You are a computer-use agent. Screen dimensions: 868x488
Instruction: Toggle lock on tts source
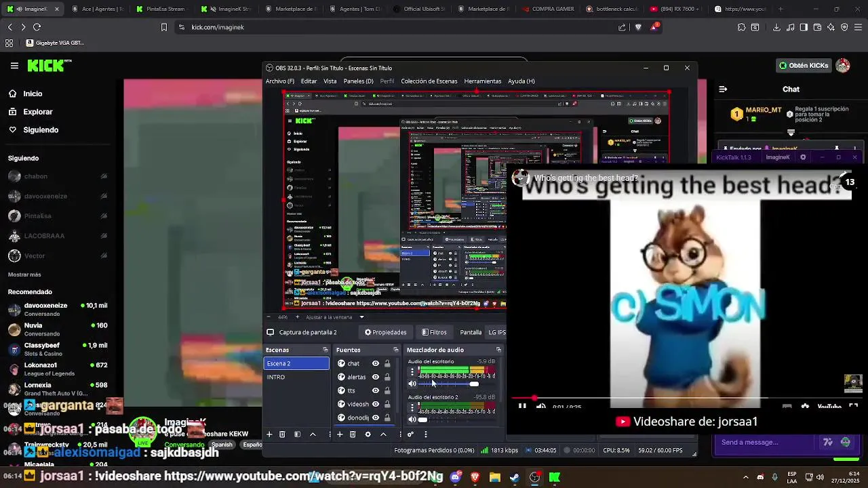(387, 390)
